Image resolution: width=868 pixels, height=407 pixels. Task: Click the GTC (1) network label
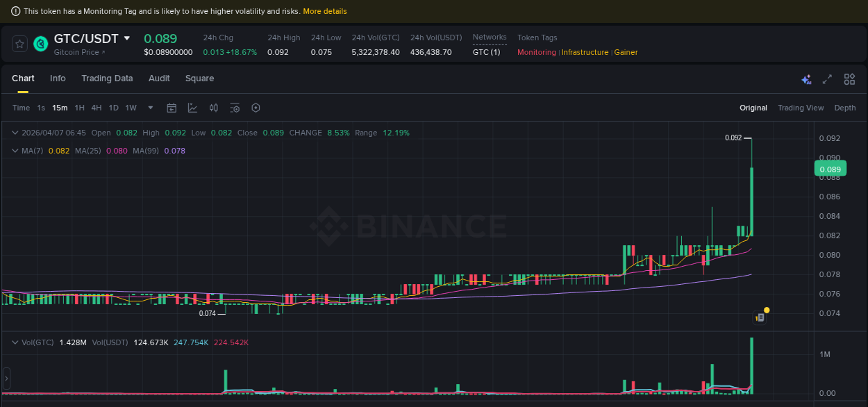click(486, 51)
